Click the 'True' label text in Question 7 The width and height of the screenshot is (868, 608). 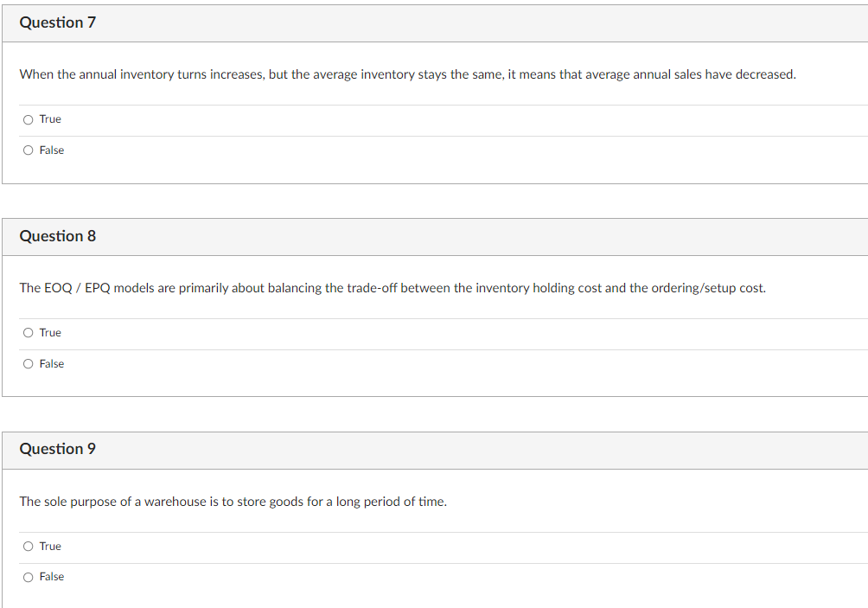tap(50, 118)
